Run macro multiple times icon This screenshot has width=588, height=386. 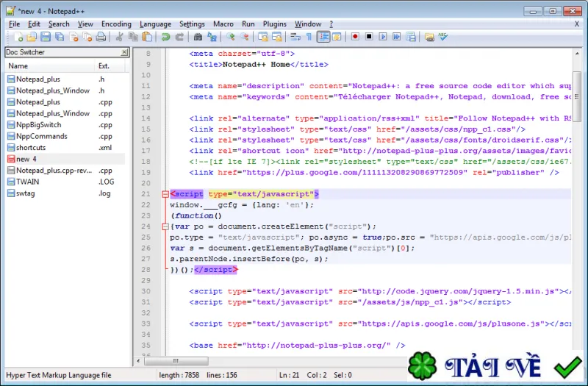point(396,36)
